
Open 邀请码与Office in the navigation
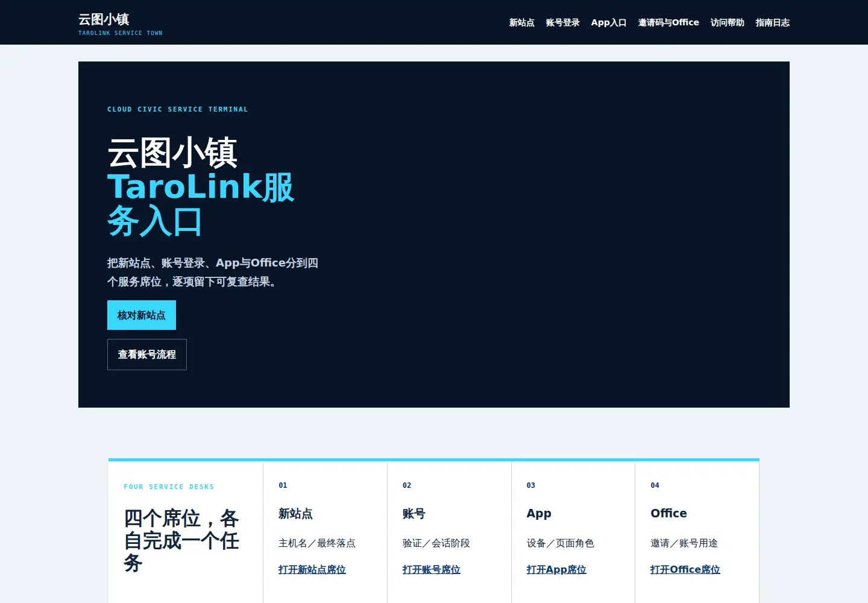tap(668, 22)
